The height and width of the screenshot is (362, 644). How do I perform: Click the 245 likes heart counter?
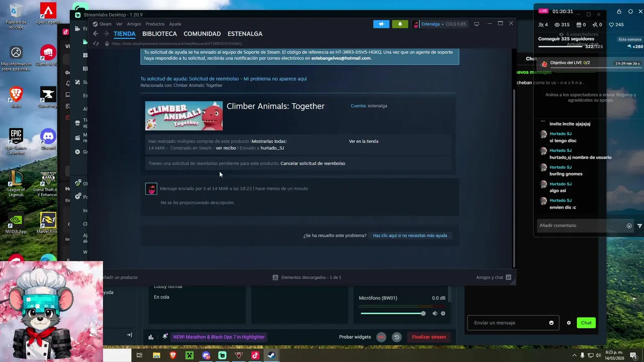coord(616,25)
